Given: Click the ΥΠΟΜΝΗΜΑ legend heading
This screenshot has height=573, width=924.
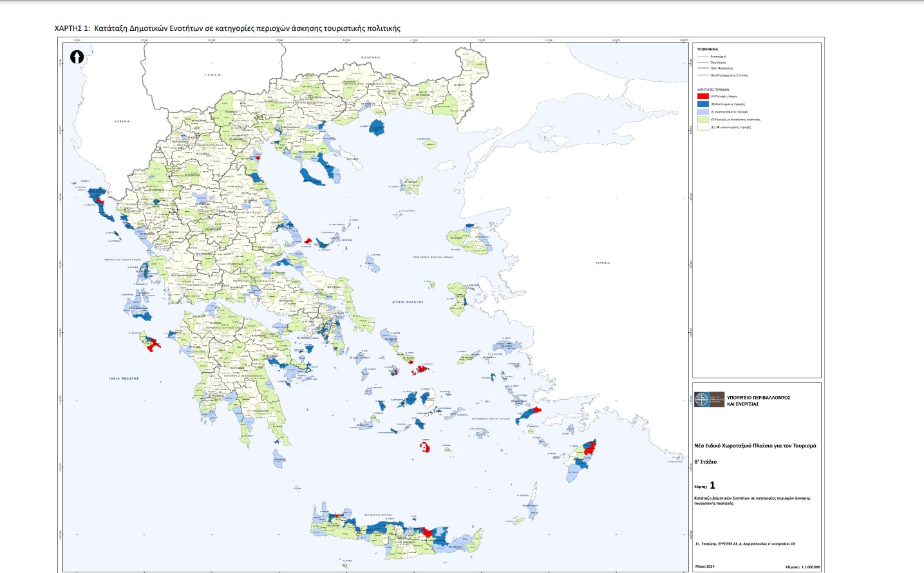Looking at the screenshot, I should tap(707, 50).
